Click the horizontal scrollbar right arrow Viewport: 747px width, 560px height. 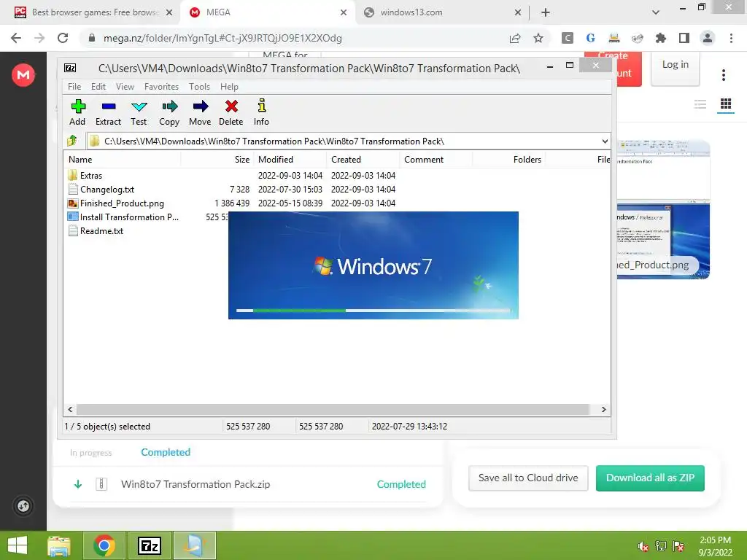click(603, 409)
